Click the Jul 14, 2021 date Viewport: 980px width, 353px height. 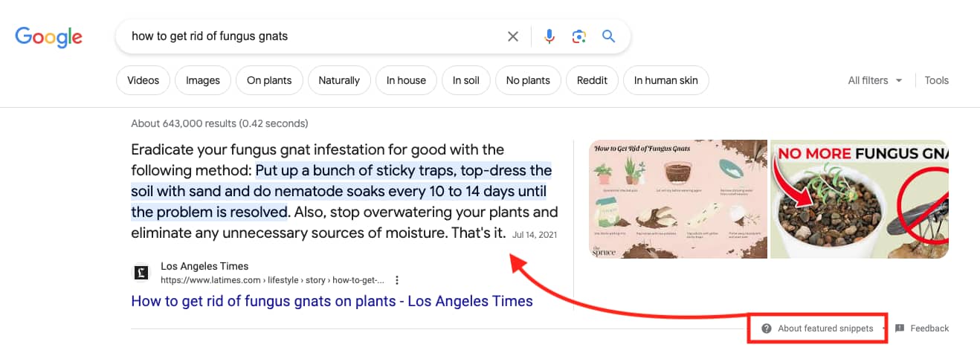(534, 235)
